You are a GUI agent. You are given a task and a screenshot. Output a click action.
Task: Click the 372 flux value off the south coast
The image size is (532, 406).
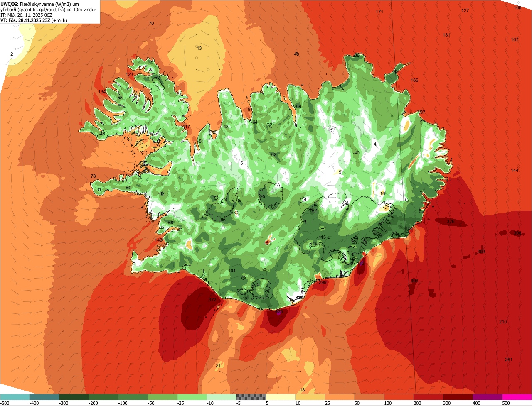[212, 300]
